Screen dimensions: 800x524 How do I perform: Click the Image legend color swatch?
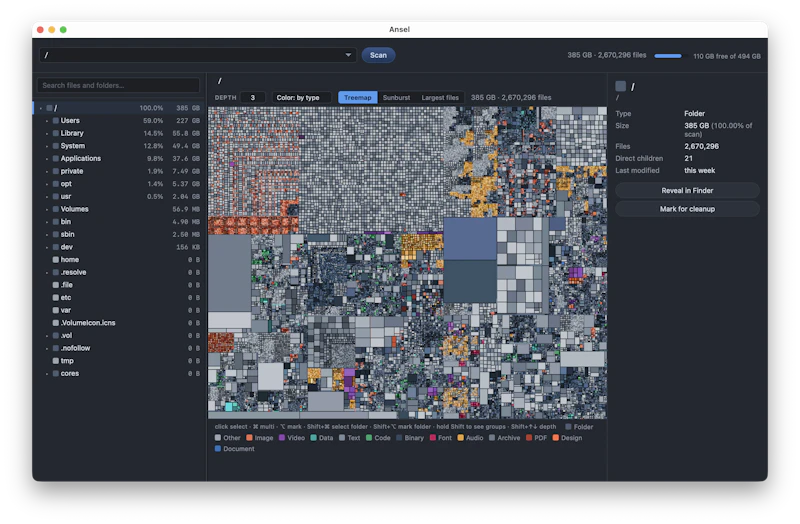[x=249, y=438]
